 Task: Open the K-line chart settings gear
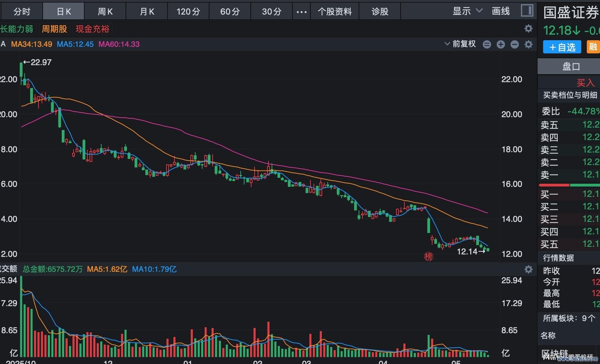(528, 44)
